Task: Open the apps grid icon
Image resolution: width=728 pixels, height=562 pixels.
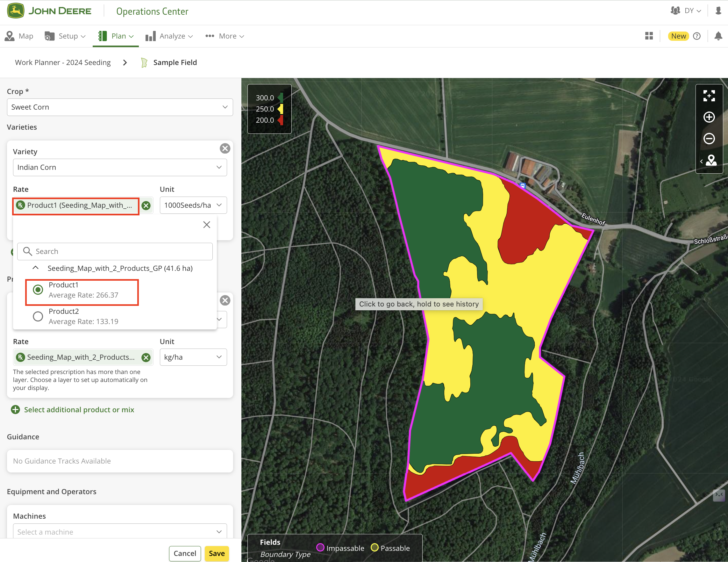Action: 649,36
